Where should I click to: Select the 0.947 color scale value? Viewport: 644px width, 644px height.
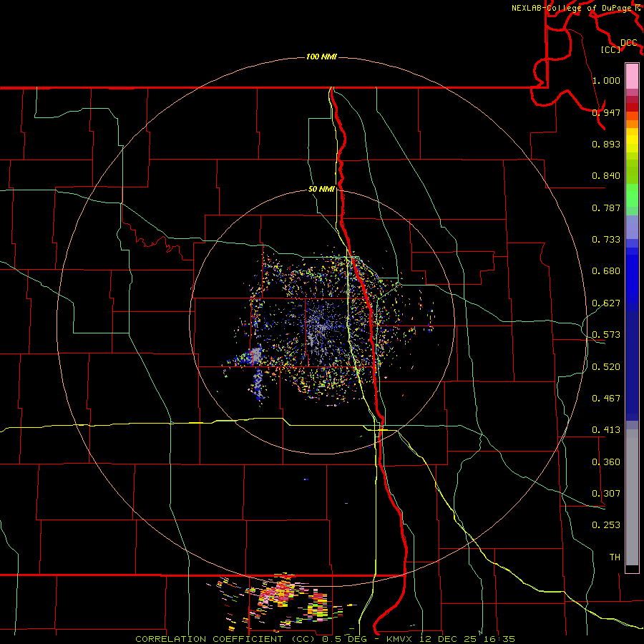(606, 112)
